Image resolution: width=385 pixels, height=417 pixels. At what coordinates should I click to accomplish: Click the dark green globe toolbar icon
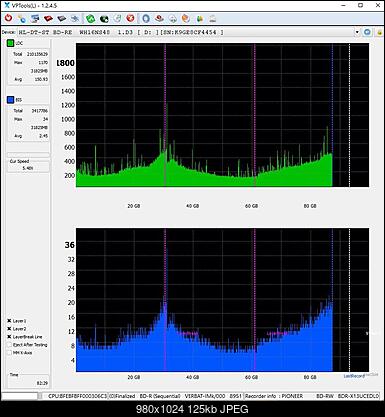(104, 18)
